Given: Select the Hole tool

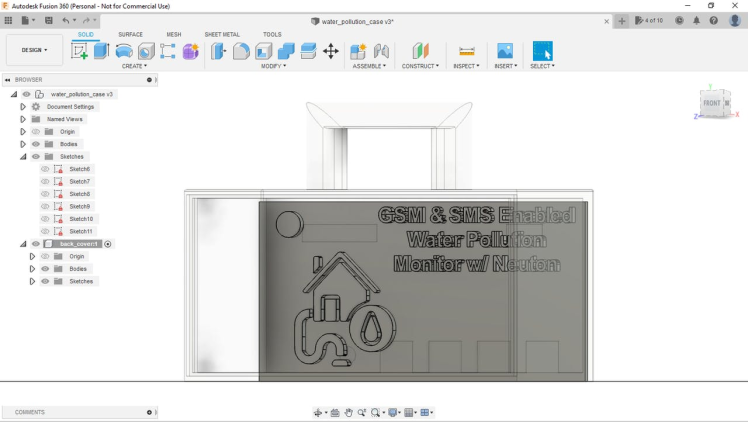Looking at the screenshot, I should coord(146,51).
